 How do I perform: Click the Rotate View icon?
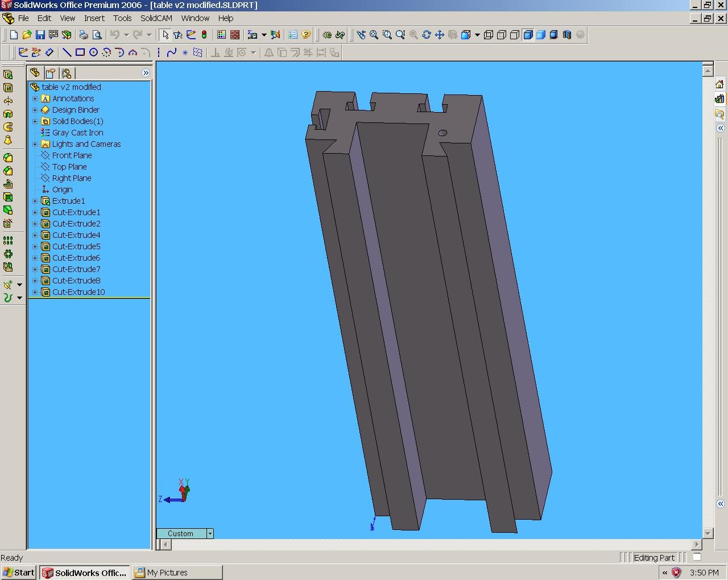(427, 35)
